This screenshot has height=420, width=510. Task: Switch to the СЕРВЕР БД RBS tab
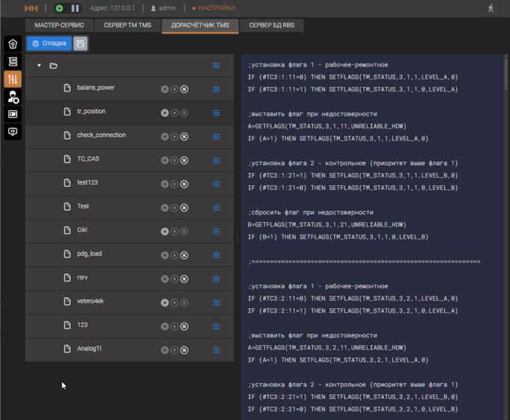click(271, 25)
